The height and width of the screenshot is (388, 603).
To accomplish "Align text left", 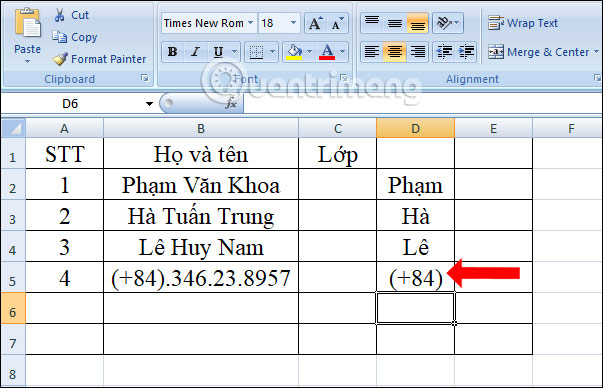I will [x=372, y=52].
